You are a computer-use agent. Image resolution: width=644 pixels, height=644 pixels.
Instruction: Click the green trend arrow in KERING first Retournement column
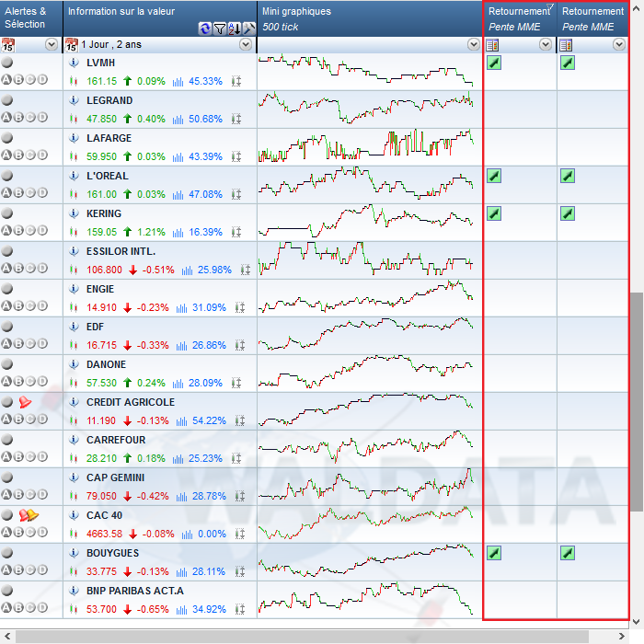pyautogui.click(x=494, y=213)
